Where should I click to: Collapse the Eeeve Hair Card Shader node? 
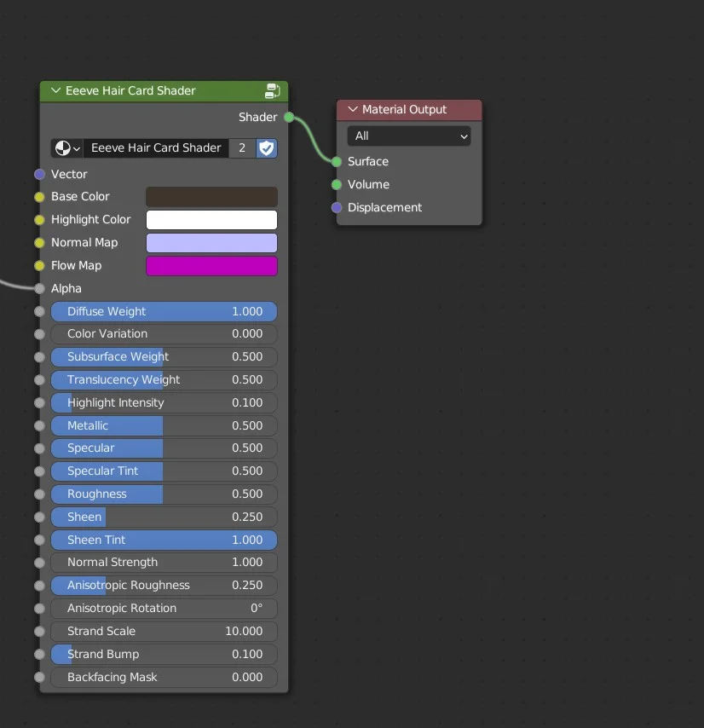pos(55,90)
